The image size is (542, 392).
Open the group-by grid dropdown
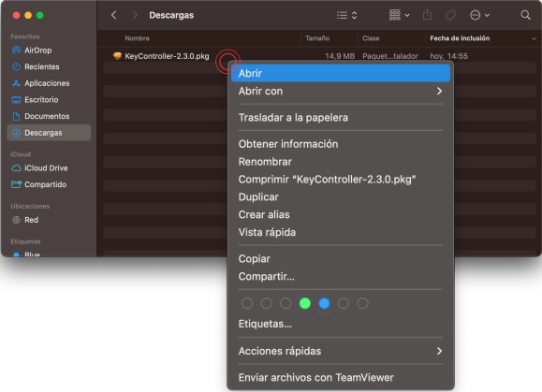(x=399, y=15)
